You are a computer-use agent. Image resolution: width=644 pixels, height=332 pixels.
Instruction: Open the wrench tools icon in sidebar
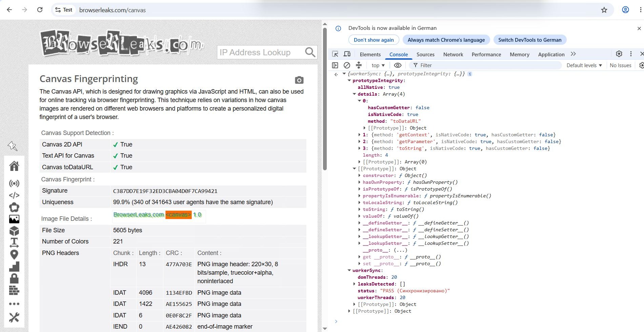14,317
